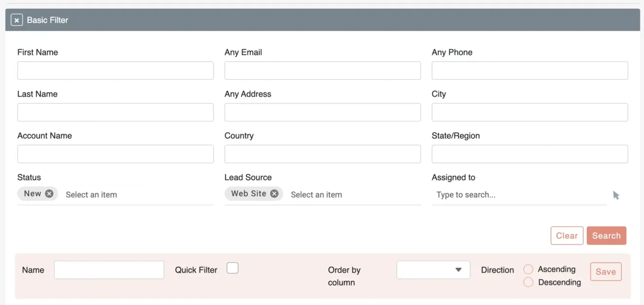Click the Country input field
Image resolution: width=644 pixels, height=305 pixels.
point(322,153)
